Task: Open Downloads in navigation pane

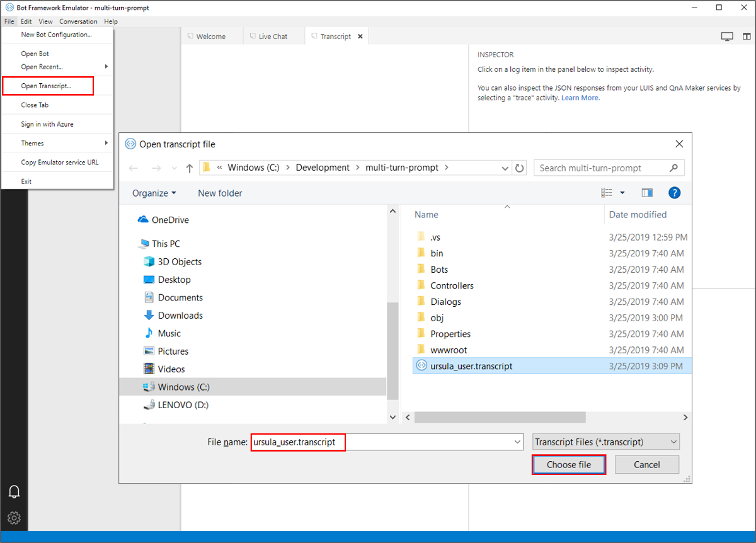Action: tap(173, 316)
